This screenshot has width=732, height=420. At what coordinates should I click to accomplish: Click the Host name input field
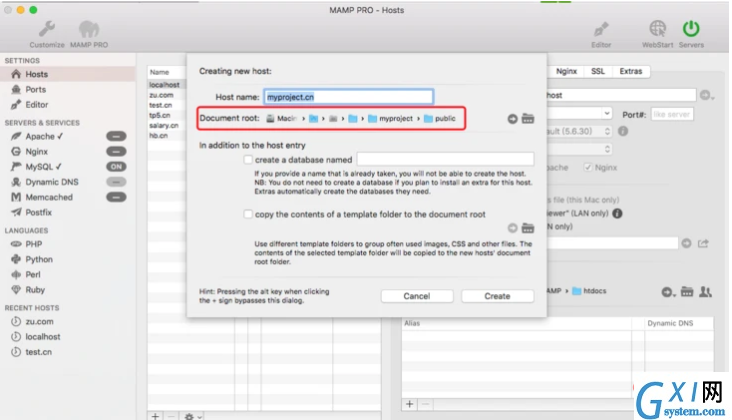(x=348, y=97)
